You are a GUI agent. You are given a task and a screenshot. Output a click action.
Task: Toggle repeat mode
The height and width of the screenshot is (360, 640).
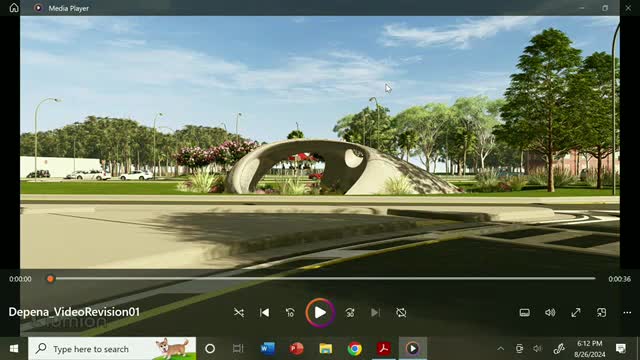(x=401, y=313)
